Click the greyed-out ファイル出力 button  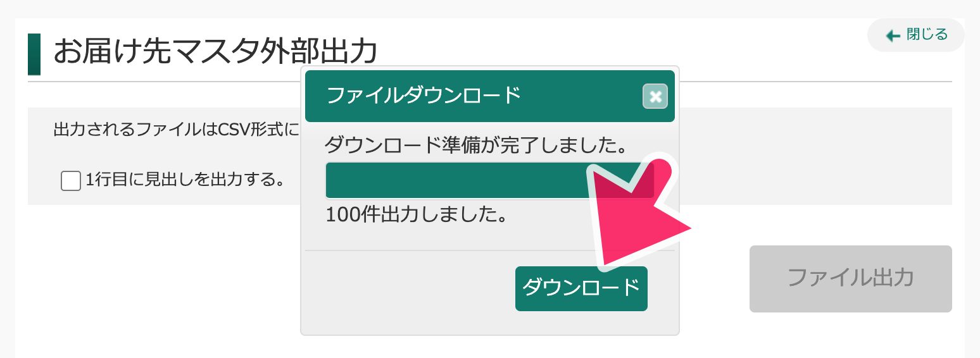pyautogui.click(x=850, y=279)
